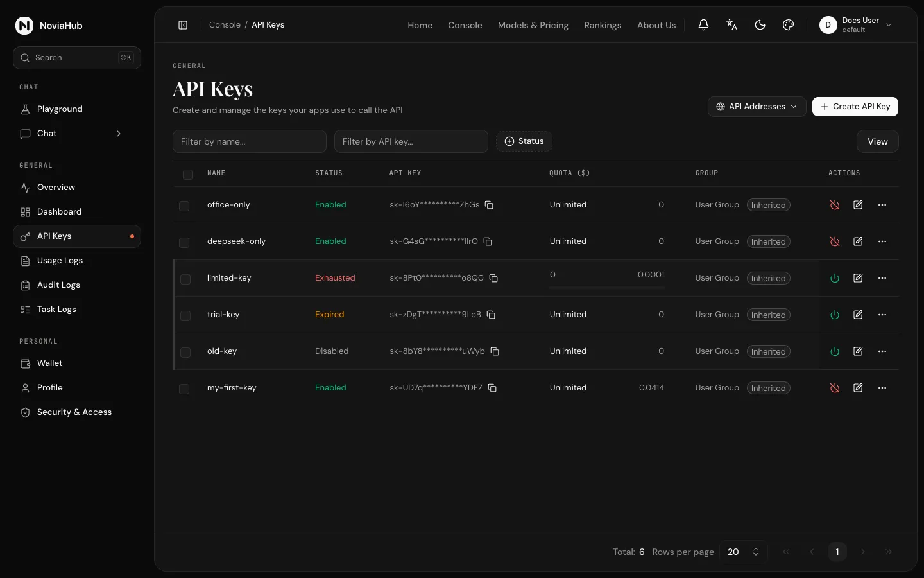Edit the my-first-key entry
This screenshot has width=924, height=578.
(858, 388)
